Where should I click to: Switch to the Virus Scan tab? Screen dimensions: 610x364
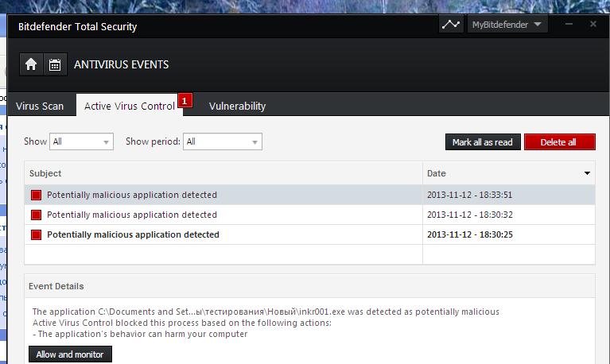coord(40,106)
